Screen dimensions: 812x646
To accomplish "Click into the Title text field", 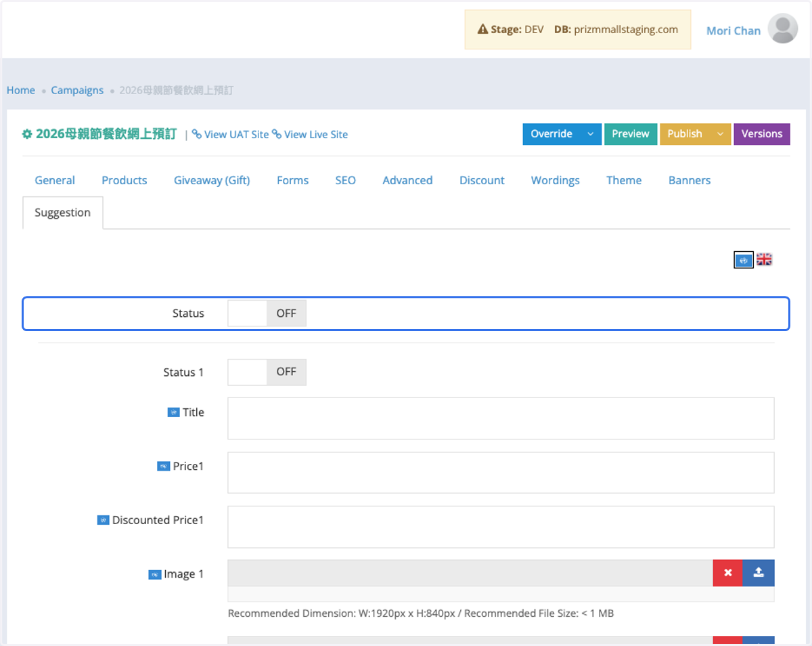I will pyautogui.click(x=501, y=418).
